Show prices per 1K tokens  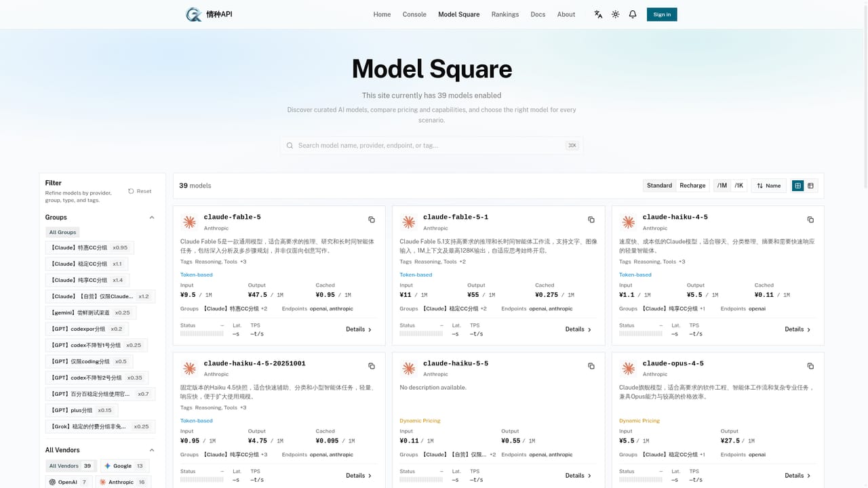[738, 186]
